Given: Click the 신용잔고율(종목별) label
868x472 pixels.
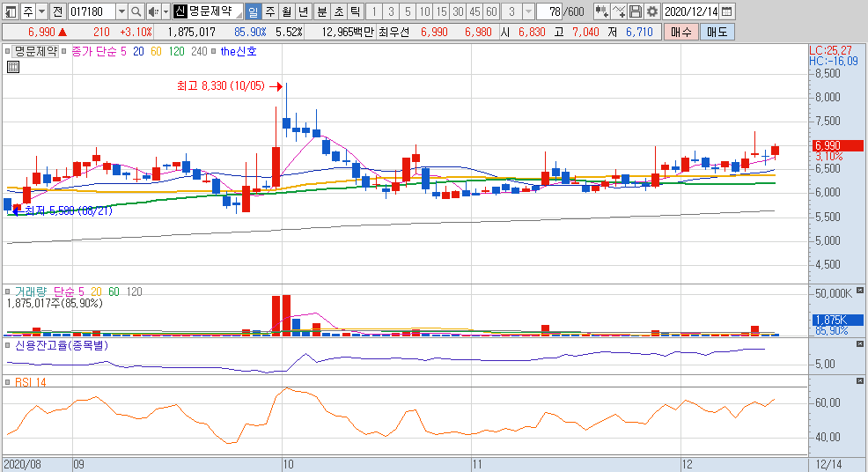Looking at the screenshot, I should [x=62, y=345].
